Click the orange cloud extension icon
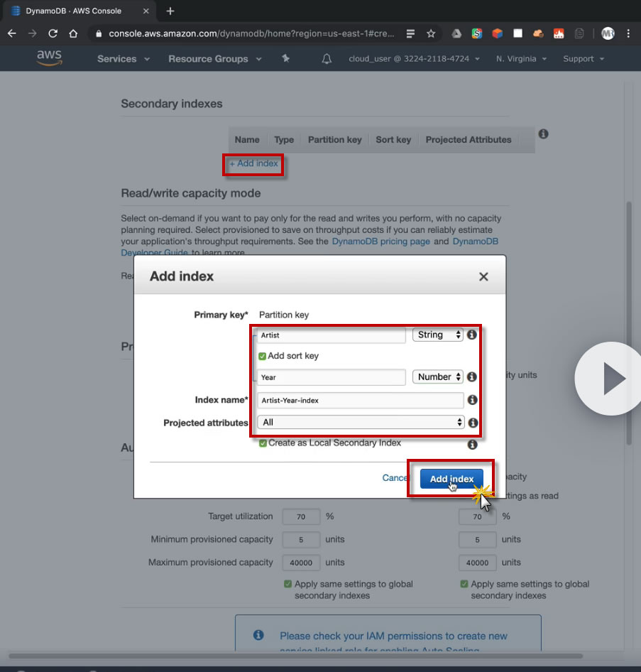The image size is (641, 672). click(x=538, y=33)
